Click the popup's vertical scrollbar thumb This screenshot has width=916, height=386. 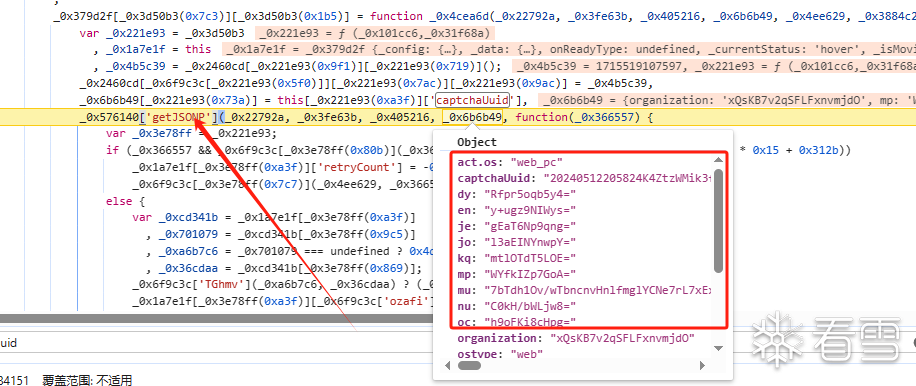pyautogui.click(x=718, y=221)
